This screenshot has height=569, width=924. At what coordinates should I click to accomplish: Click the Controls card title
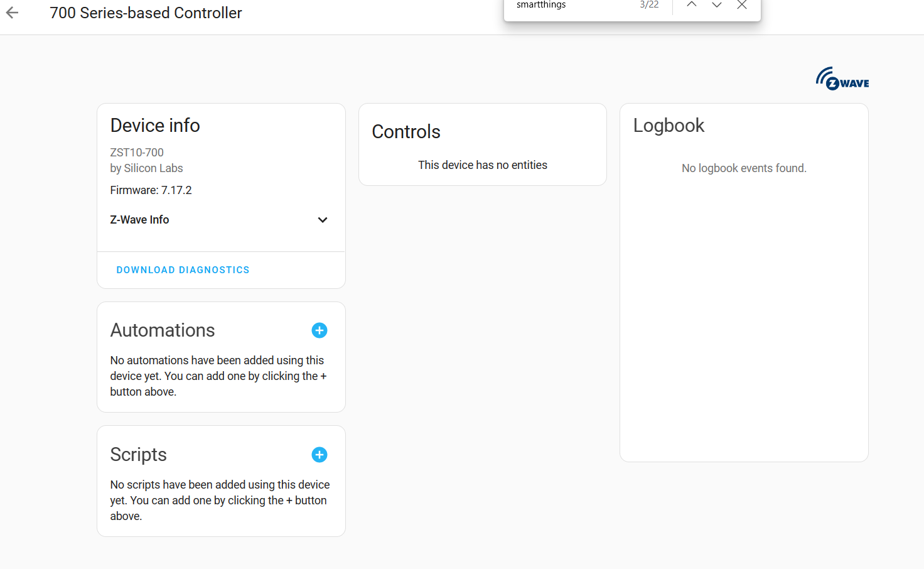click(406, 132)
